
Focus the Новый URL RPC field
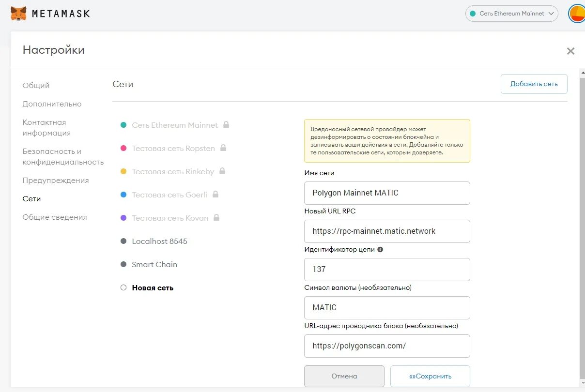tap(387, 231)
